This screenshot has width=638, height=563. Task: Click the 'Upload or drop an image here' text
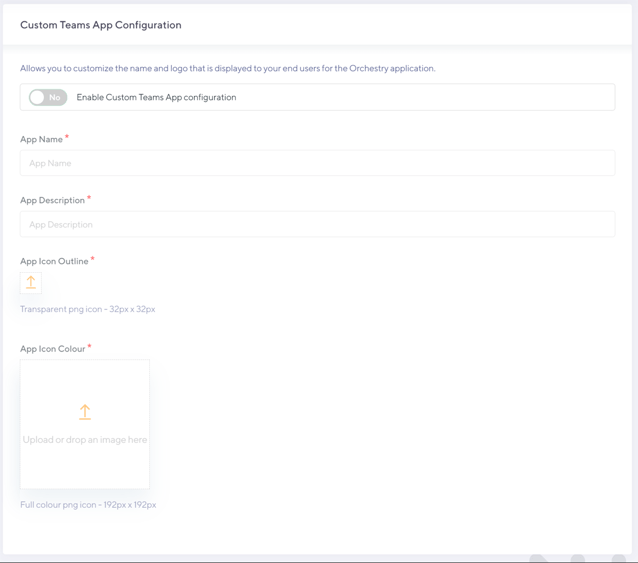click(x=85, y=440)
